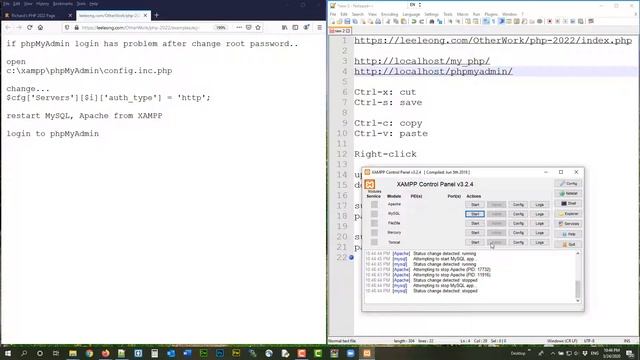Toggle the Mercury service checkbox in XAMPP
This screenshot has width=640, height=360.
click(x=374, y=233)
